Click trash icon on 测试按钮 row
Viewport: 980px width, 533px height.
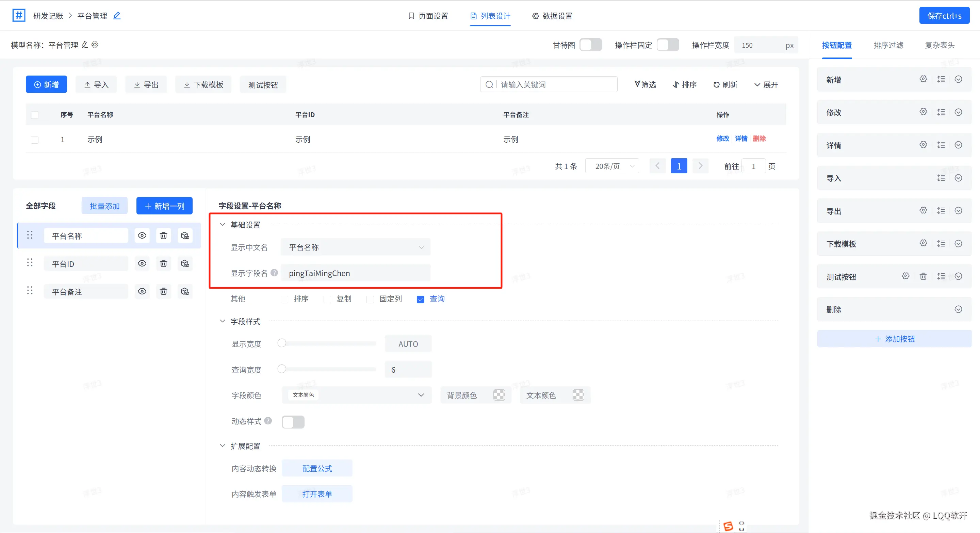coord(923,276)
